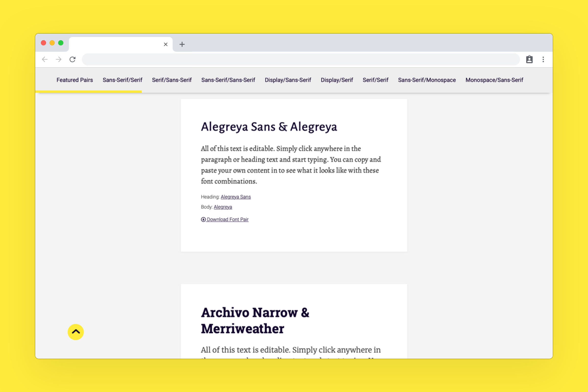Reload the page with the refresh icon

[x=73, y=59]
